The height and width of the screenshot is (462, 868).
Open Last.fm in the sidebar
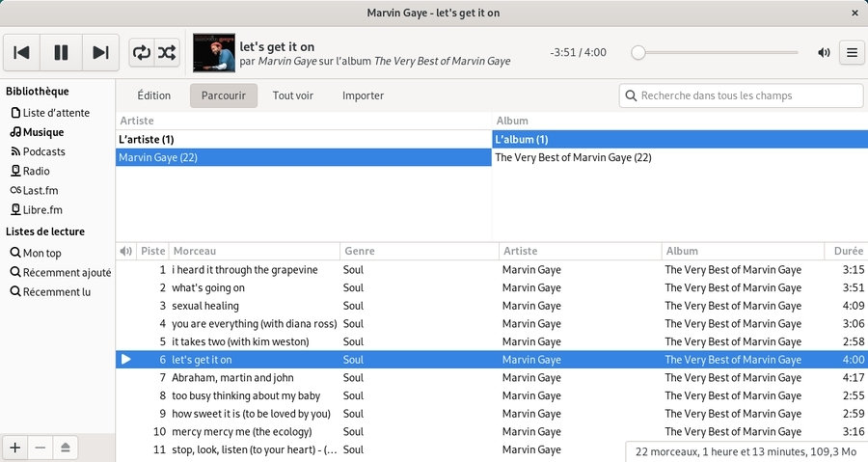41,190
